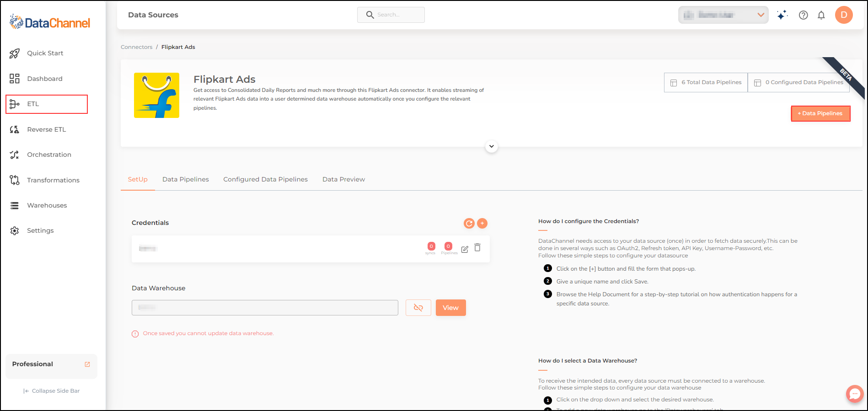868x411 pixels.
Task: Click the blurred credential name row
Action: [311, 249]
